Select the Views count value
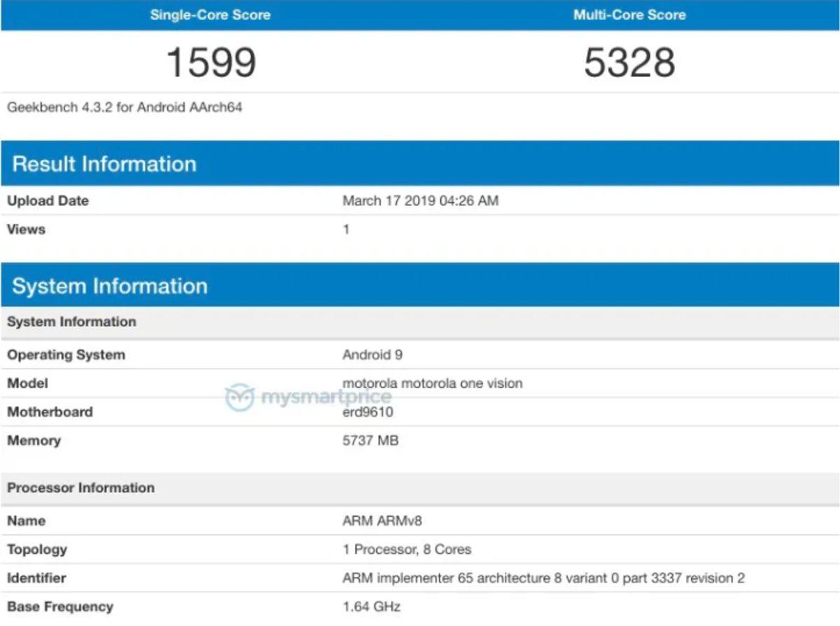Viewport: 840px width, 626px height. pos(344,229)
